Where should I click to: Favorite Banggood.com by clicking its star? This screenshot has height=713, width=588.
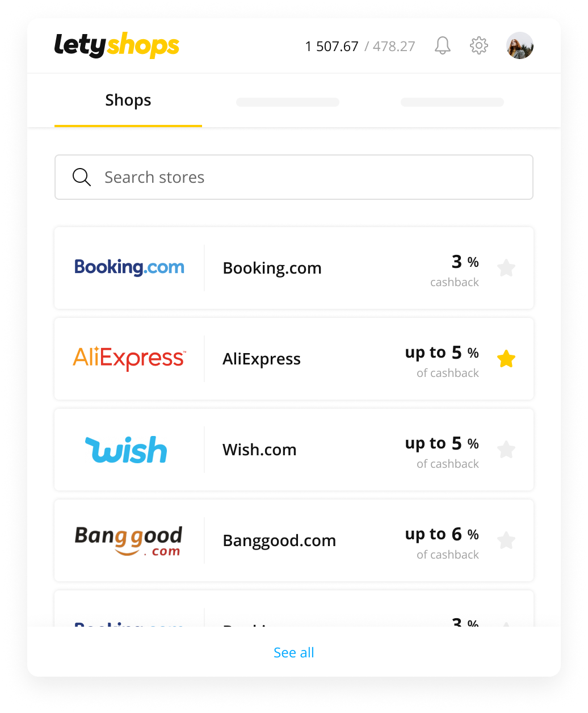[x=506, y=540]
